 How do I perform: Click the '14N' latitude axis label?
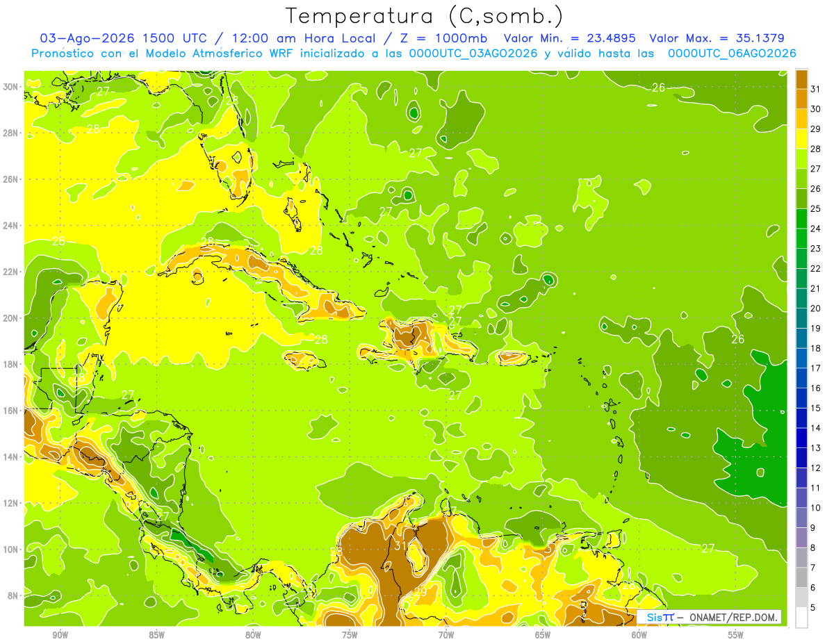10,457
